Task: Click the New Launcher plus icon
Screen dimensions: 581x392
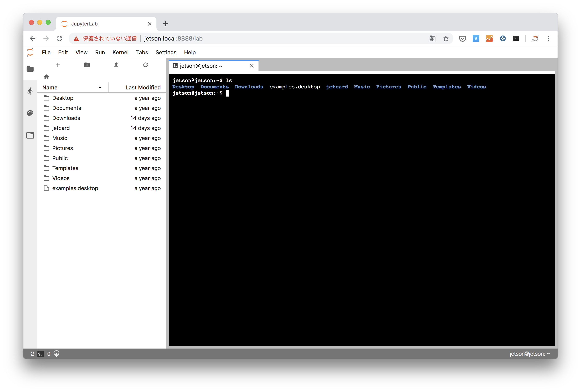Action: click(x=58, y=65)
